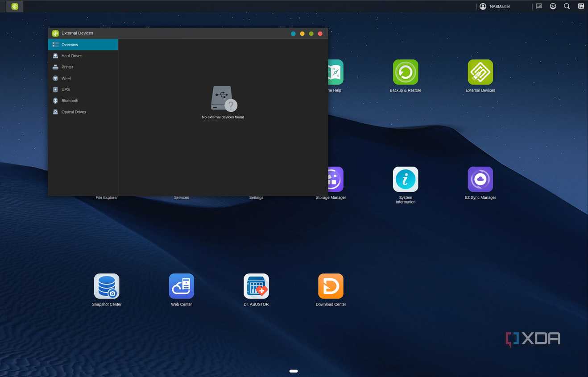Viewport: 588px width, 377px height.
Task: Open the Online Help compass icon
Action: coord(335,72)
